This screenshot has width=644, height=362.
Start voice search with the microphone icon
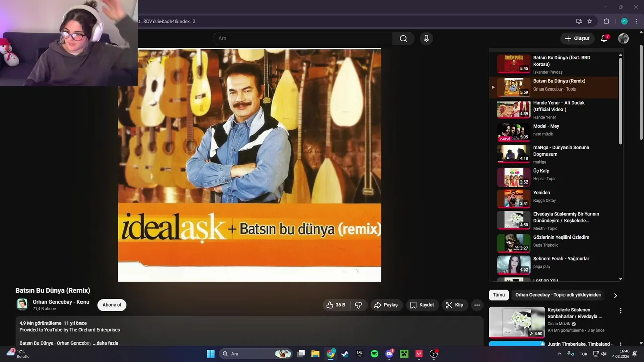click(426, 39)
